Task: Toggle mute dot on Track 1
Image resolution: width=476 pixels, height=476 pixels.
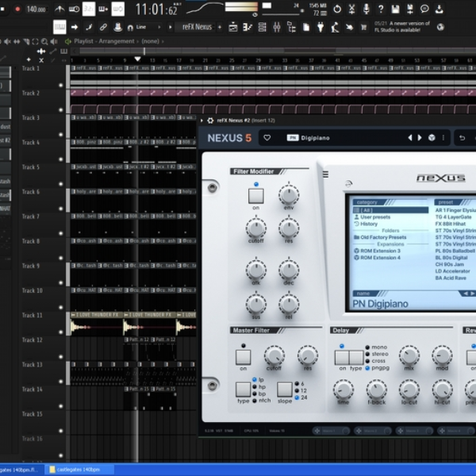Action: coord(61,86)
